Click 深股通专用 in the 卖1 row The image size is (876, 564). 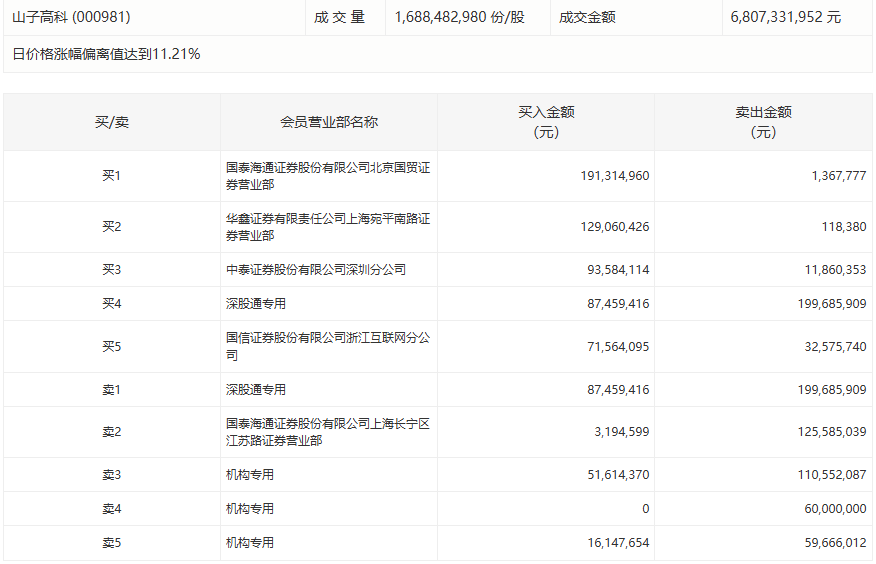(x=256, y=390)
